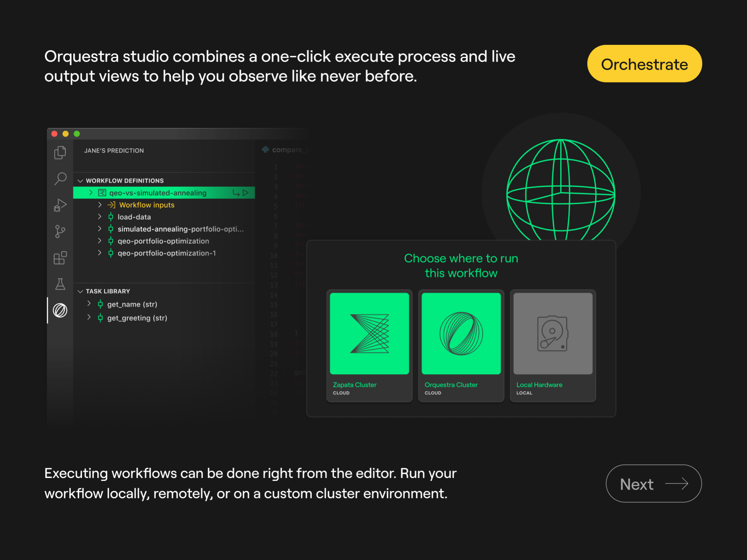747x560 pixels.
Task: Select simulated-annealing-portfolio-opti... task
Action: coord(181,229)
